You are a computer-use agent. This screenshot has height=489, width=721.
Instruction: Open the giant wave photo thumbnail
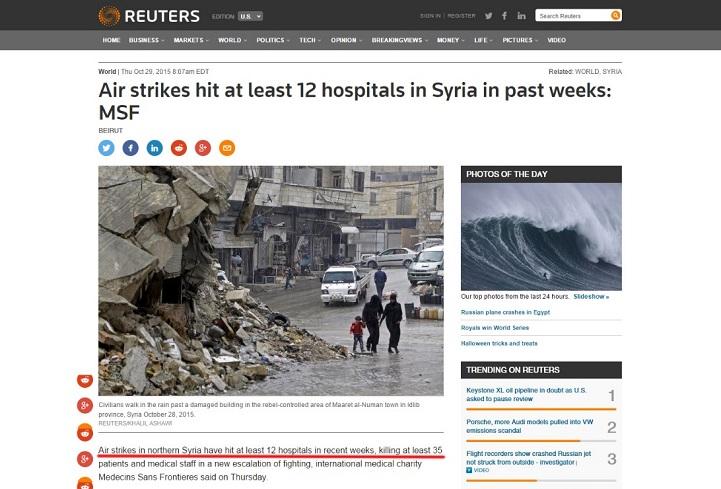tap(541, 237)
